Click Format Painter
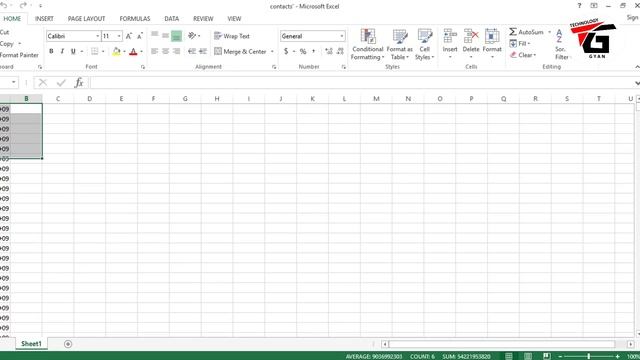This screenshot has height=360, width=640. [19, 55]
